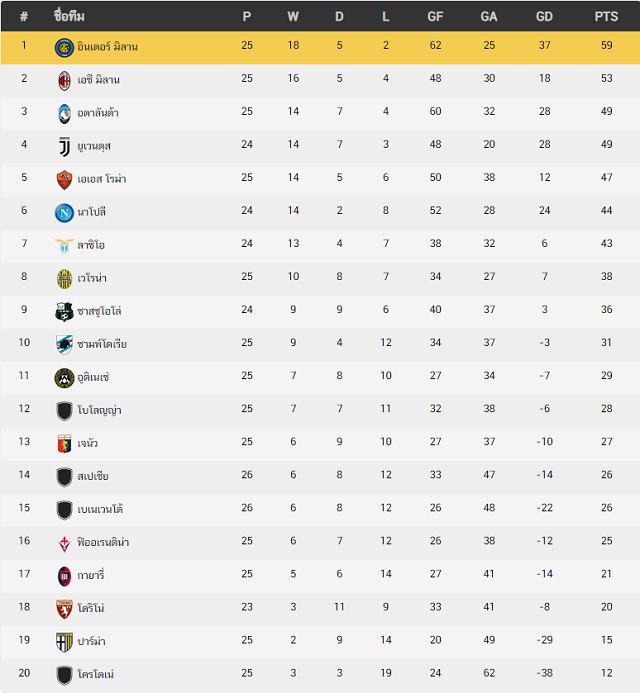Click the Juventus logo in row 4
The image size is (640, 693).
pos(64,146)
